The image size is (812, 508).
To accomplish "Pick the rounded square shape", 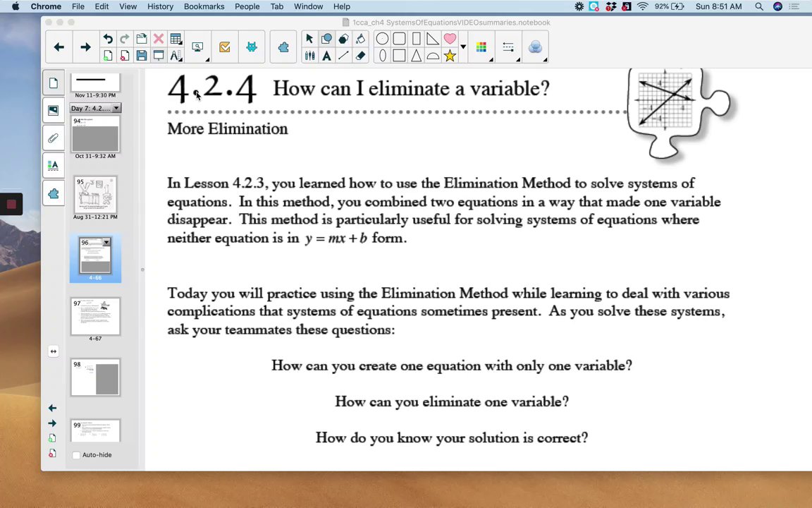I will [399, 39].
